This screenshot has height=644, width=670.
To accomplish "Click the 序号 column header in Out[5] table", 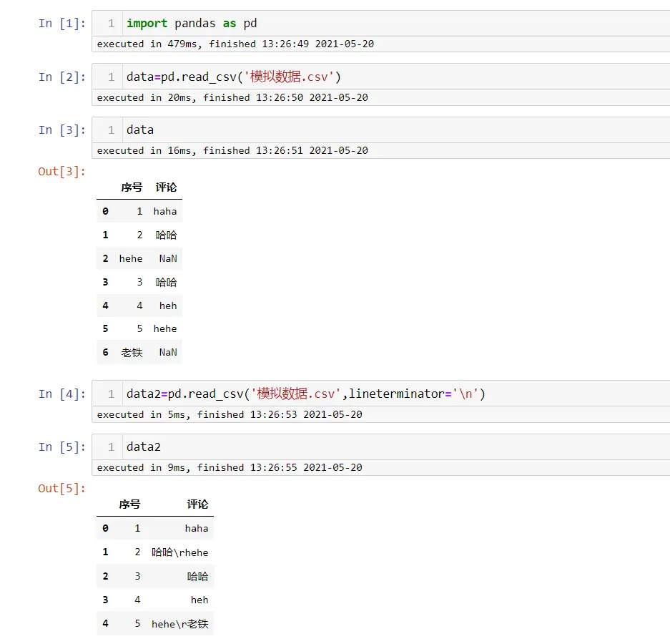I will (129, 504).
